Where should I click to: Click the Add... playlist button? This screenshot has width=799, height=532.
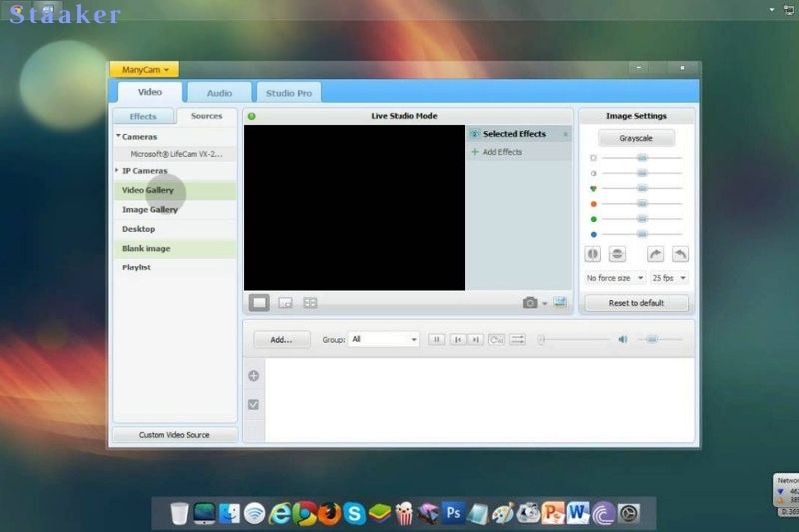[x=281, y=340]
